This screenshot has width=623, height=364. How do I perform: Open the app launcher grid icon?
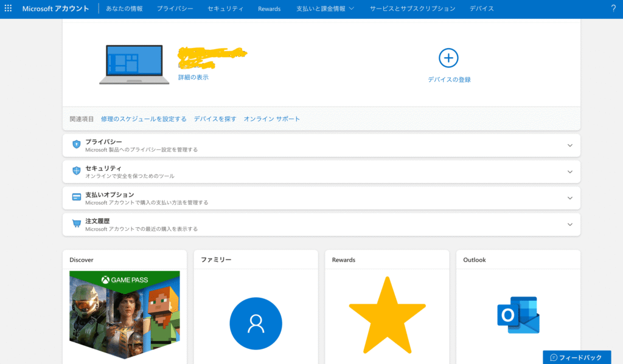(8, 9)
